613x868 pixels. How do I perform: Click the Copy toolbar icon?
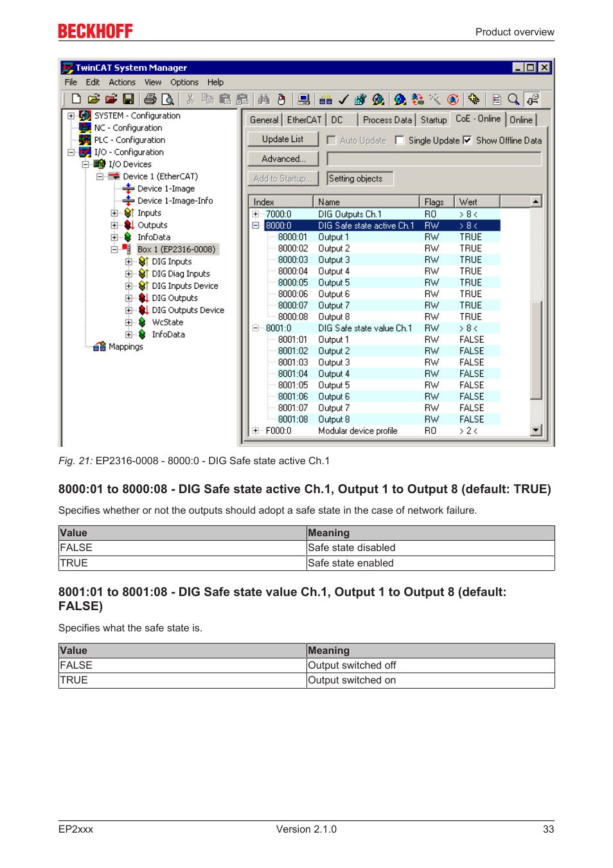click(x=208, y=99)
